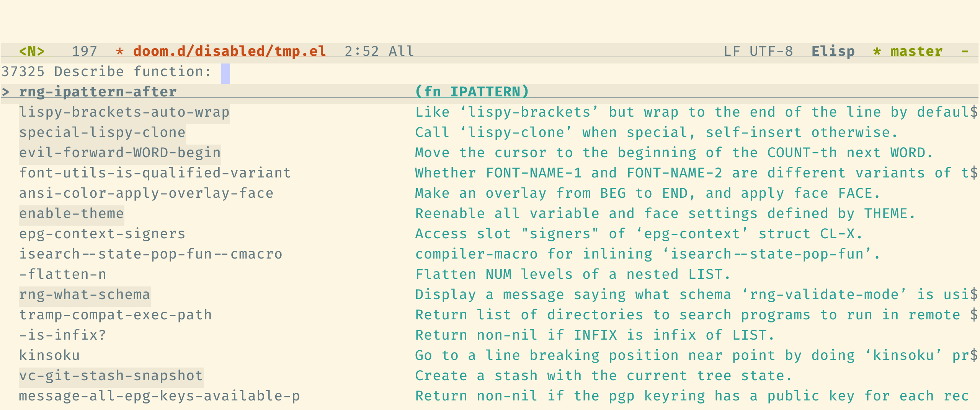Select the rng-ipattern-after candidate
The width and height of the screenshot is (980, 410).
98,92
